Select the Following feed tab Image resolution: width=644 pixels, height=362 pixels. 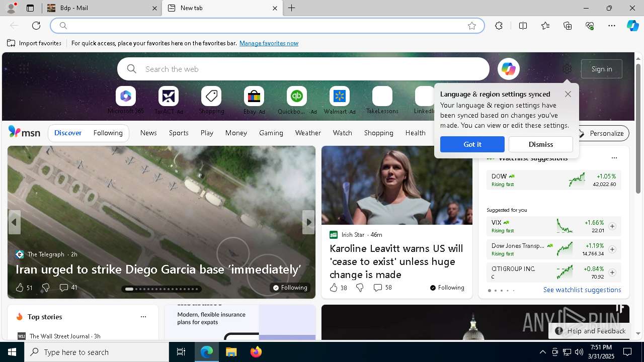click(108, 133)
